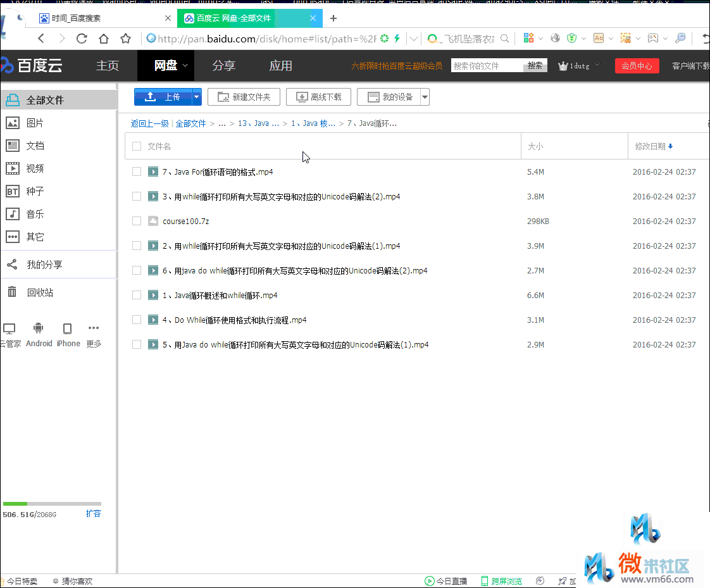
Task: Click the iPhone device icon
Action: click(68, 328)
